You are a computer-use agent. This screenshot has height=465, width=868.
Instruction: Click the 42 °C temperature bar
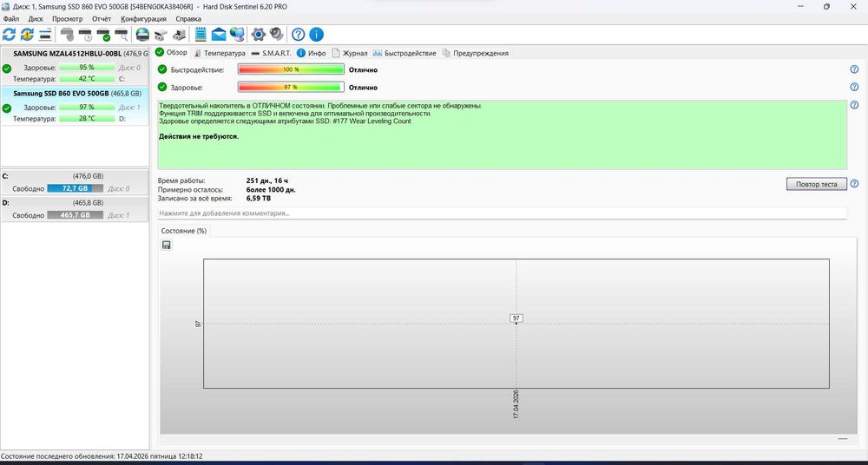coord(86,79)
